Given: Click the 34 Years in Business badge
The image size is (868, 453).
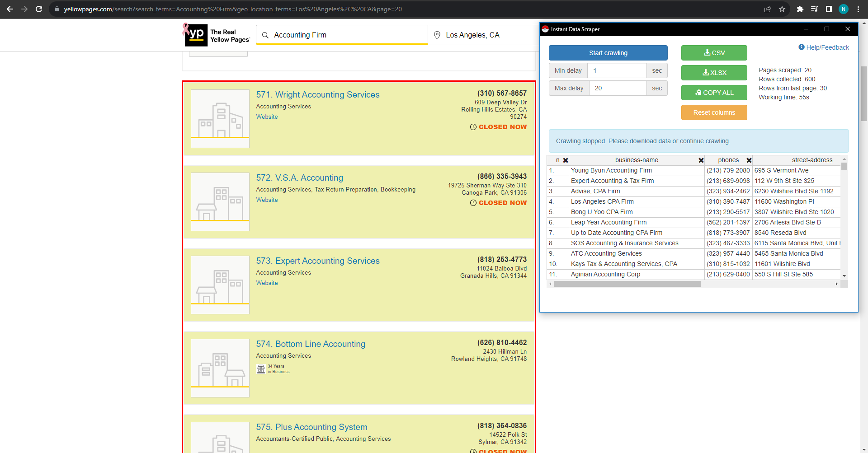Looking at the screenshot, I should click(273, 369).
